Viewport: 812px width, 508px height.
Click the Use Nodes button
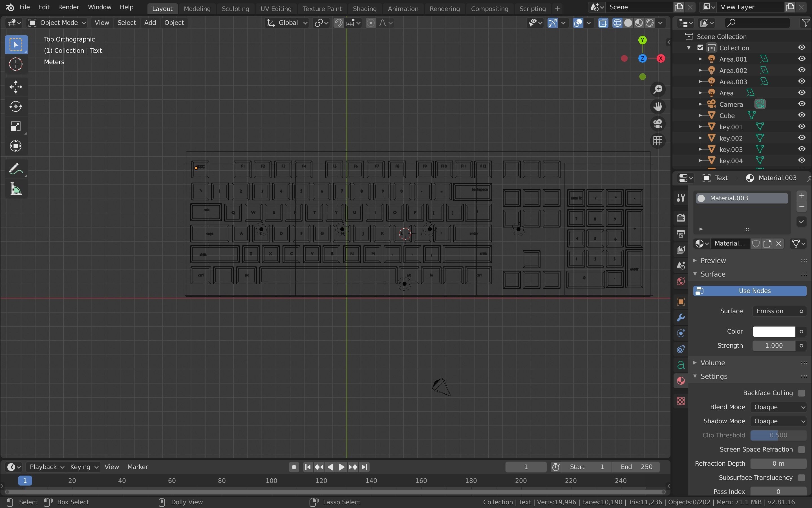tap(750, 291)
